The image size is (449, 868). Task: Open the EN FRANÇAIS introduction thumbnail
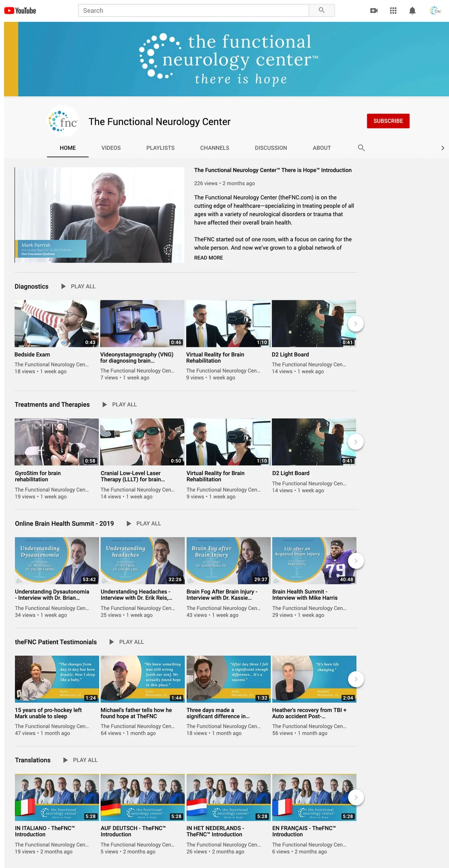pyautogui.click(x=314, y=798)
